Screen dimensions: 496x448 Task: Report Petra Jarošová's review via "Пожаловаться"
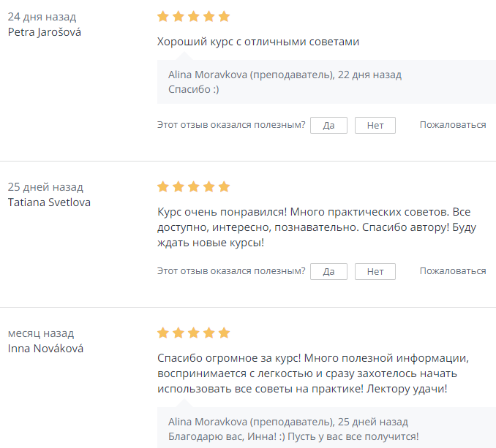452,125
